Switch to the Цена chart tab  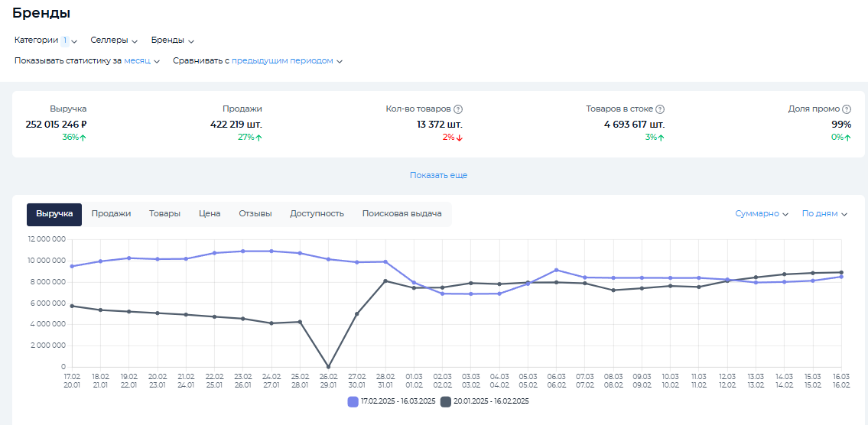point(210,214)
